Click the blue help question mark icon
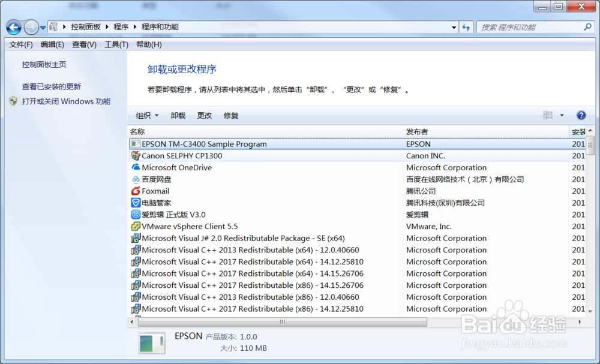The image size is (600, 364). [x=581, y=115]
